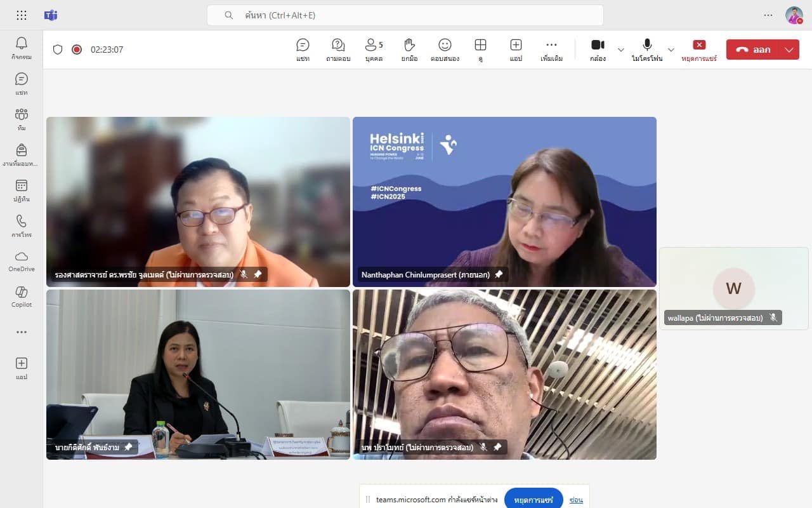812x508 pixels.
Task: Open the More actions ellipsis in meeting toolbar
Action: tap(551, 50)
